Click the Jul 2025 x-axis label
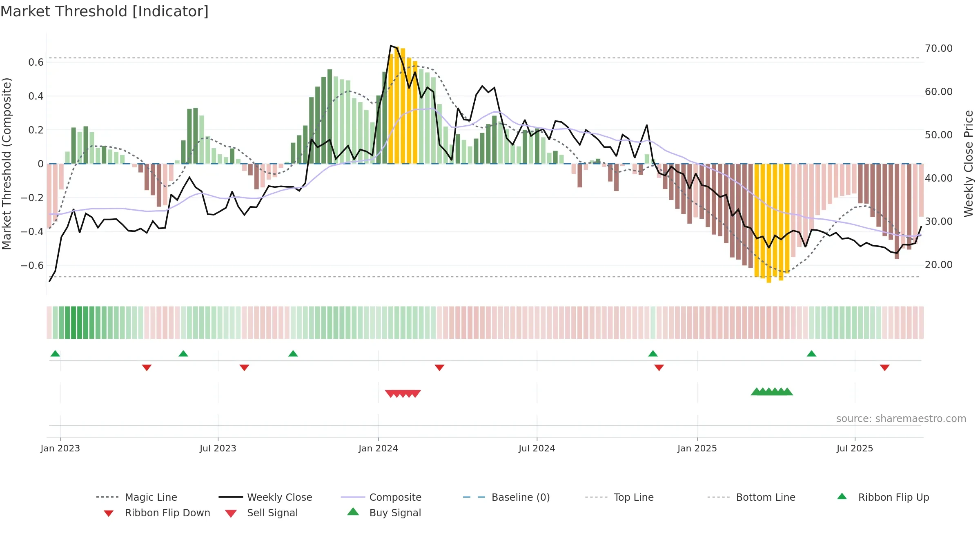This screenshot has height=551, width=980. (855, 448)
